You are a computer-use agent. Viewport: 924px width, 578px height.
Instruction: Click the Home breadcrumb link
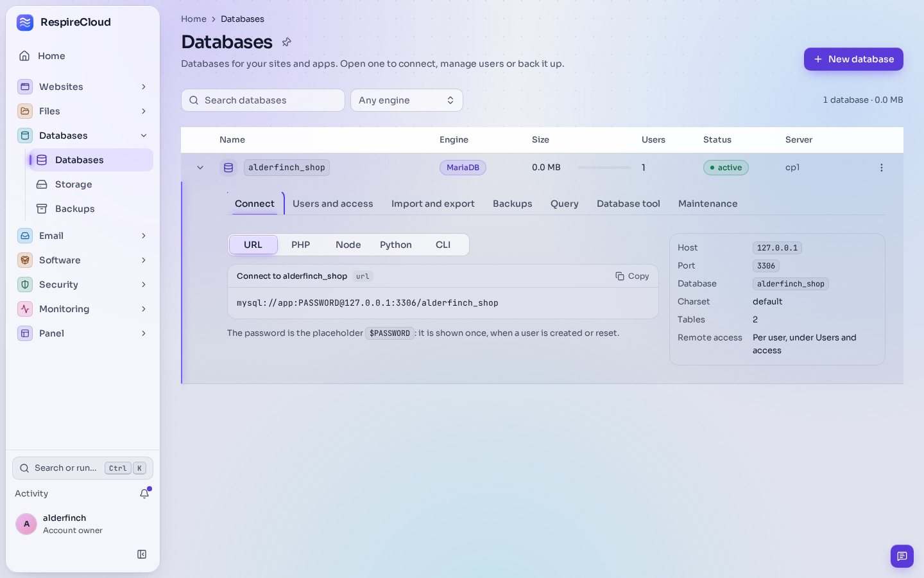click(x=194, y=19)
